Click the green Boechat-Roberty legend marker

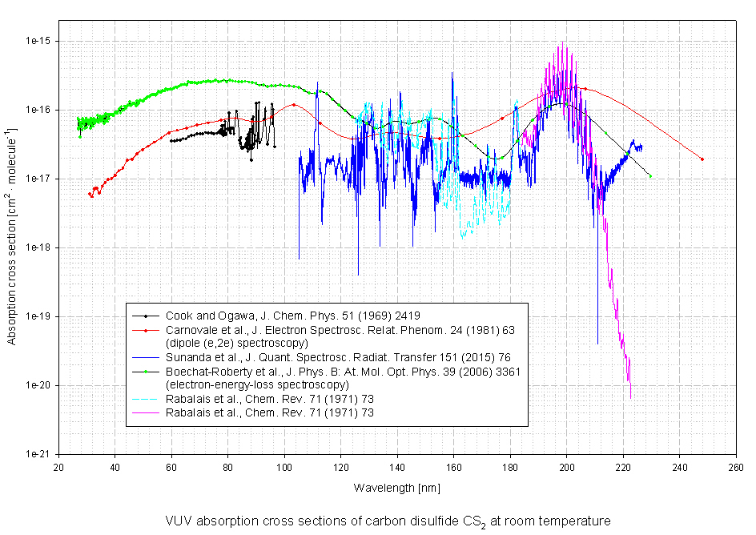(x=145, y=372)
